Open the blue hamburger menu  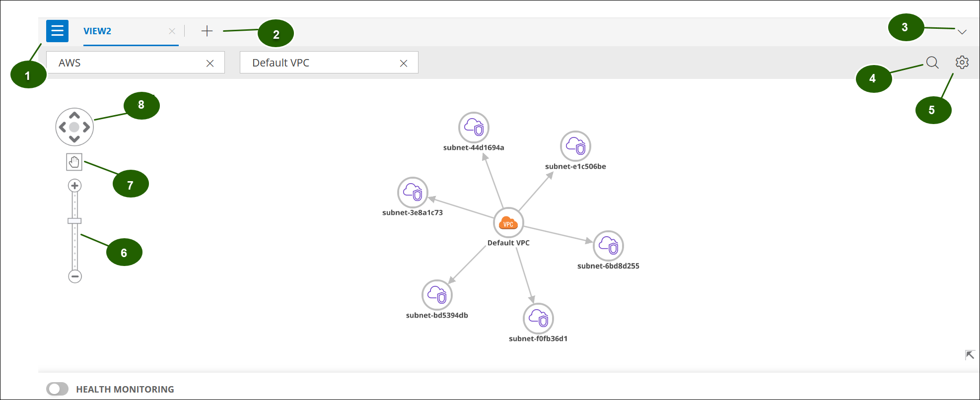point(57,31)
